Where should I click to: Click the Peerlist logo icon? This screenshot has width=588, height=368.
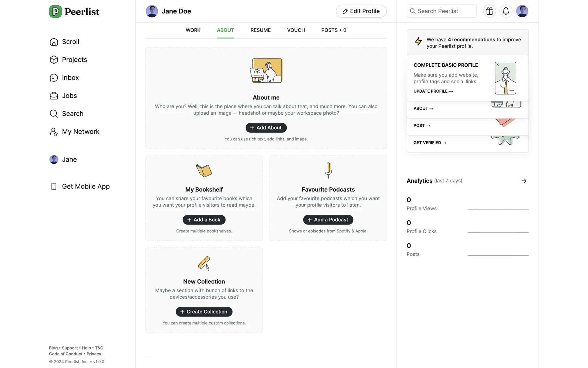click(x=55, y=12)
